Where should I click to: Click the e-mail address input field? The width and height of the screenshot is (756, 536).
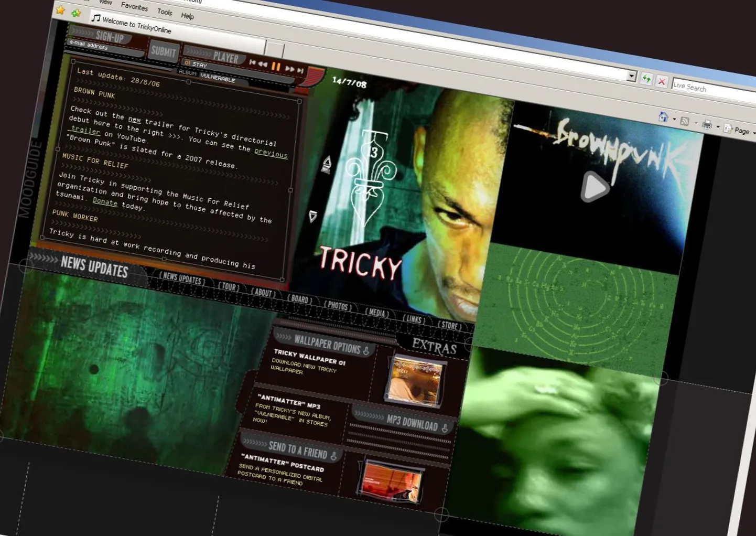point(106,48)
